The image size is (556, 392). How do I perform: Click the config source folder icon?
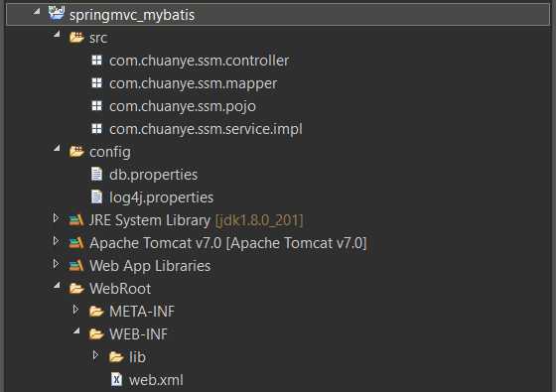tap(76, 151)
